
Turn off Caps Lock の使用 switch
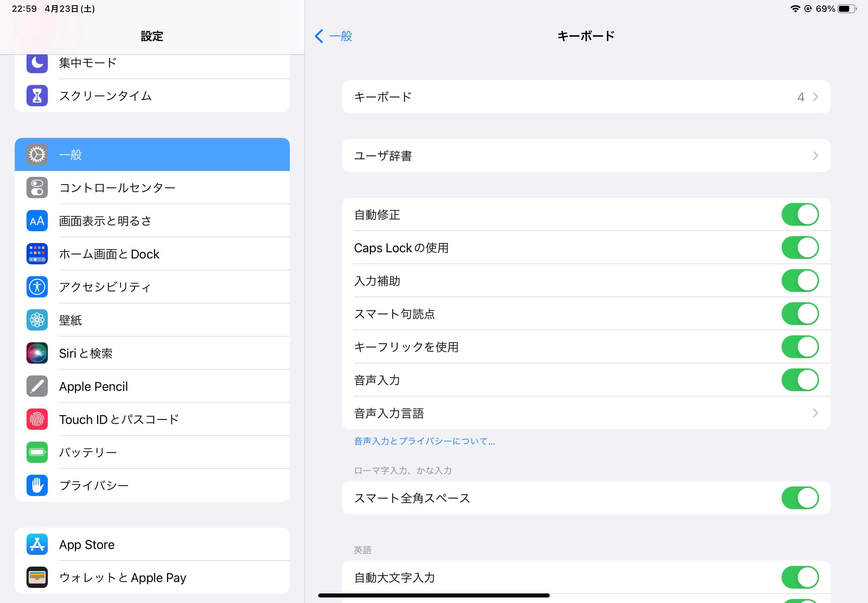pos(800,248)
